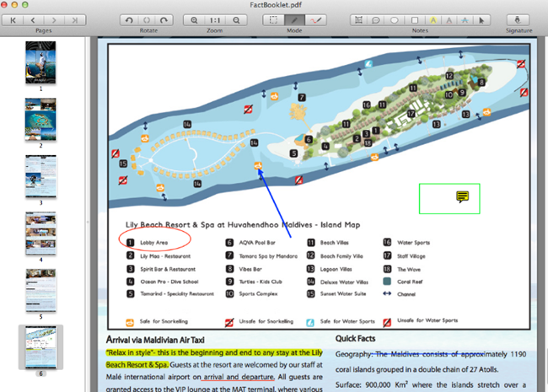The image size is (548, 392).
Task: Select the first Notes tool icon
Action: pos(358,20)
